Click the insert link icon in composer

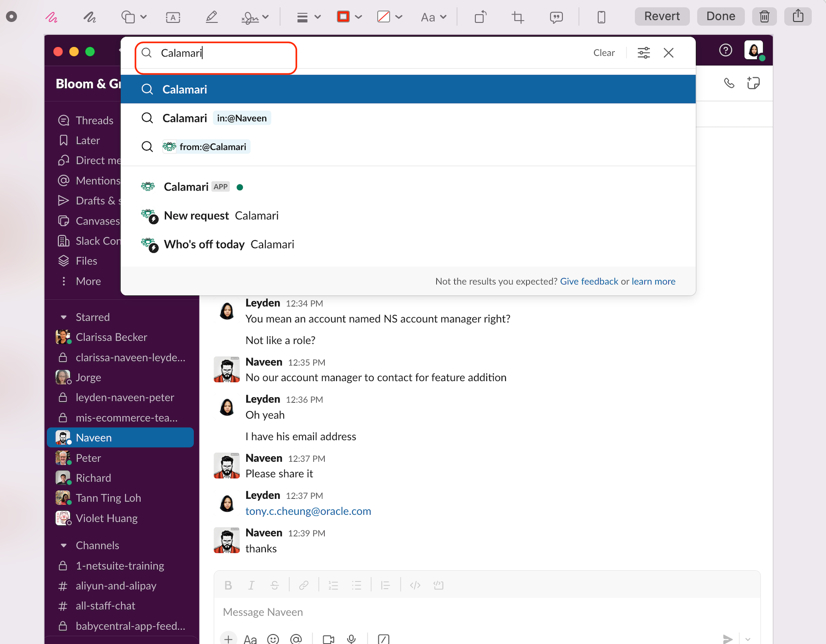[x=303, y=585]
